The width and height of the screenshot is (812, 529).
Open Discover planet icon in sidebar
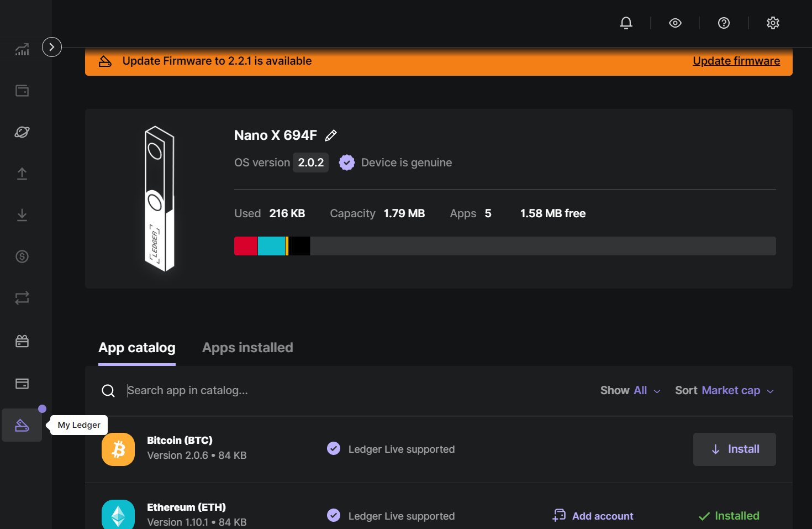pyautogui.click(x=22, y=132)
